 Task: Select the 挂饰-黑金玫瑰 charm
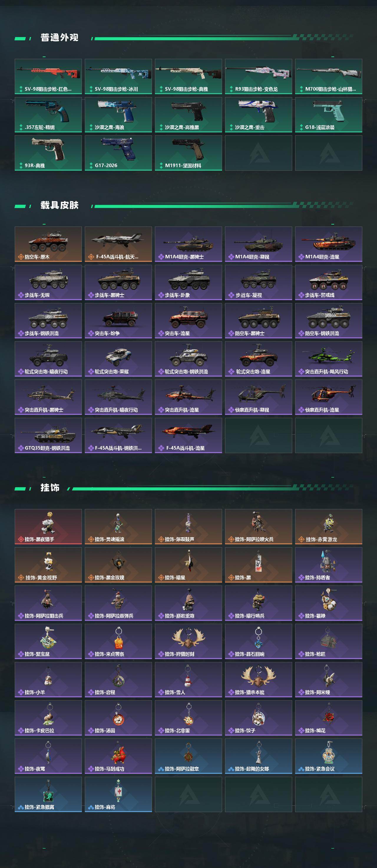pyautogui.click(x=118, y=565)
